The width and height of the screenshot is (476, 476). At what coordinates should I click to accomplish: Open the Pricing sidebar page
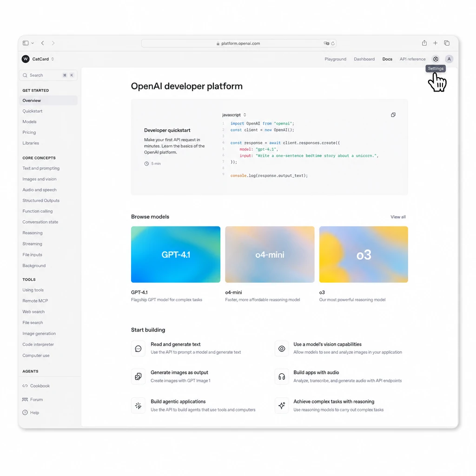29,132
